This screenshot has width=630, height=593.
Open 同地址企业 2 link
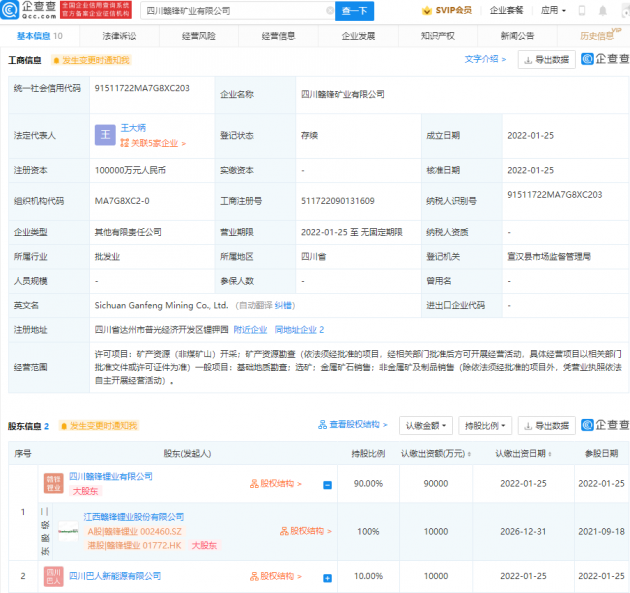299,330
